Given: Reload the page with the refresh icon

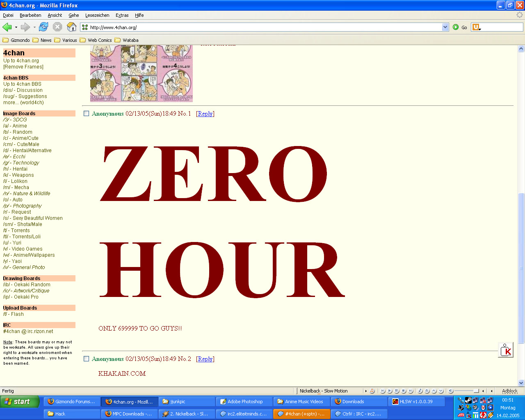Looking at the screenshot, I should pos(43,27).
